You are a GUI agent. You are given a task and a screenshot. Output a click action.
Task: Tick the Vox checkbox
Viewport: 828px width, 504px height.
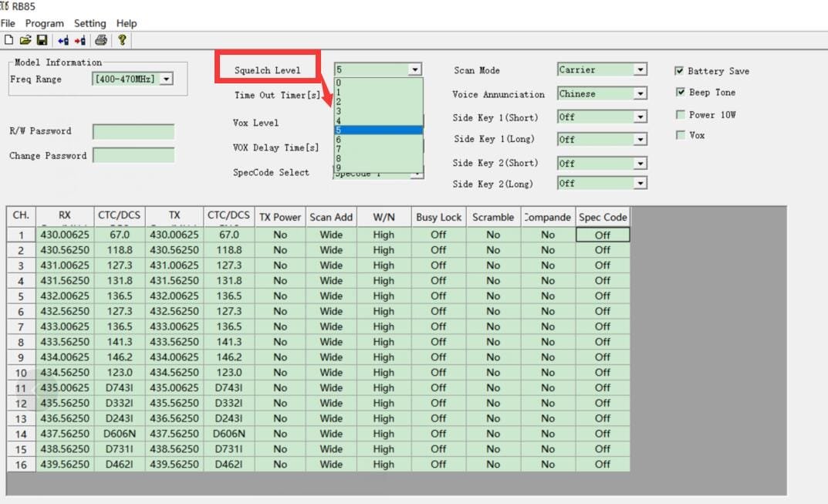click(680, 135)
